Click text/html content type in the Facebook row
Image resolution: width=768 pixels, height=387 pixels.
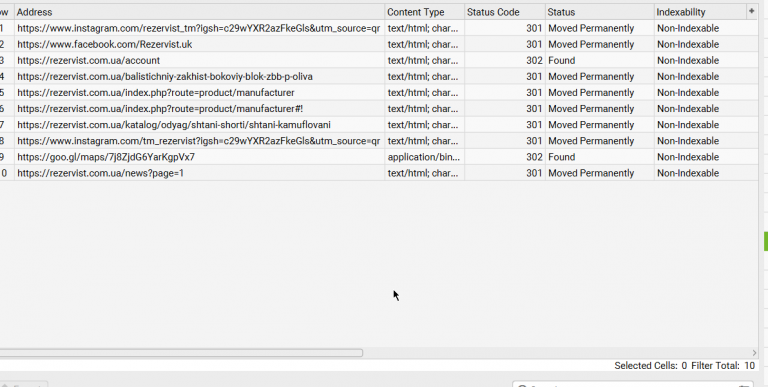click(425, 45)
